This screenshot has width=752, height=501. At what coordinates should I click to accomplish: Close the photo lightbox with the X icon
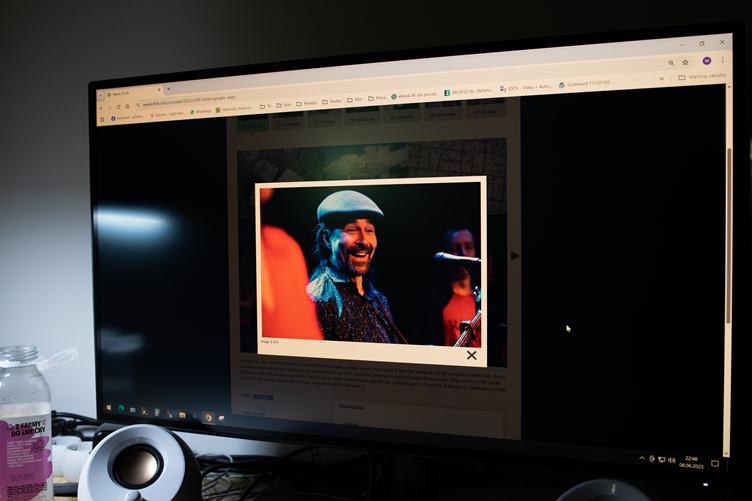coord(471,355)
